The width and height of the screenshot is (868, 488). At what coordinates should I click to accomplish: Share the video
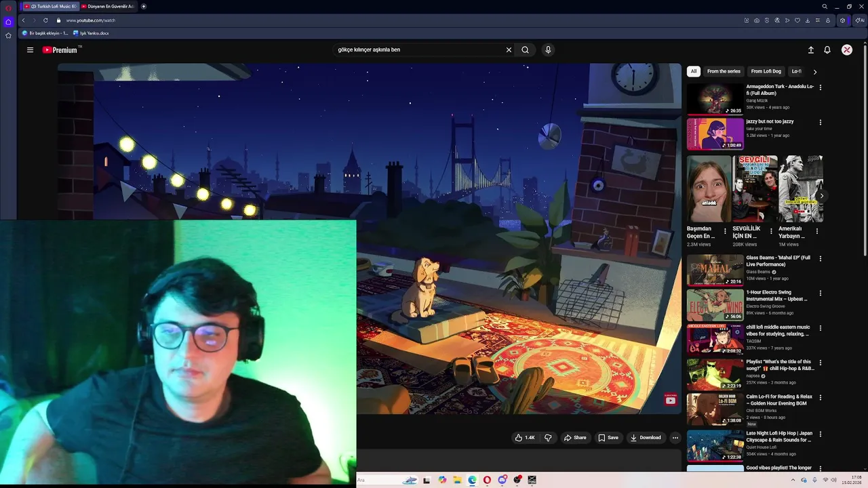[575, 438]
